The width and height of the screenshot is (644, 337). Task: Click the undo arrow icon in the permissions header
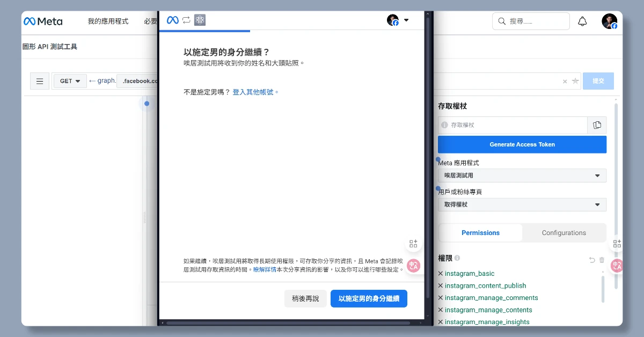(592, 260)
